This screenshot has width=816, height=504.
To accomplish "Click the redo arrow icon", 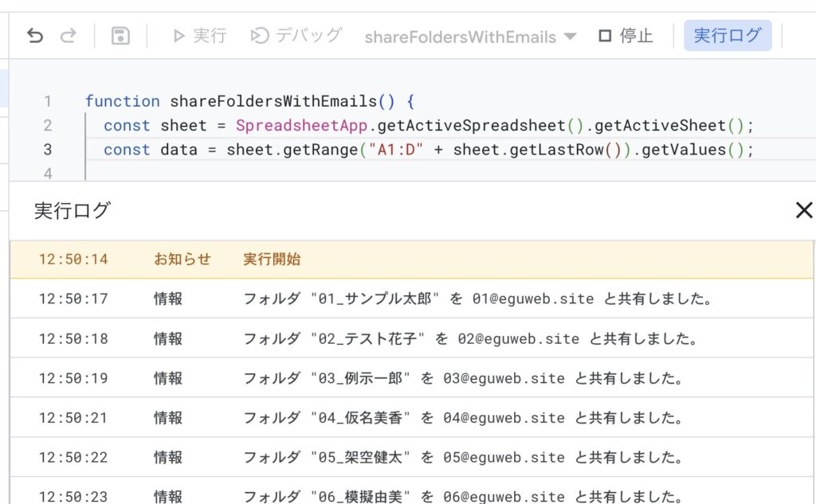I will (69, 36).
